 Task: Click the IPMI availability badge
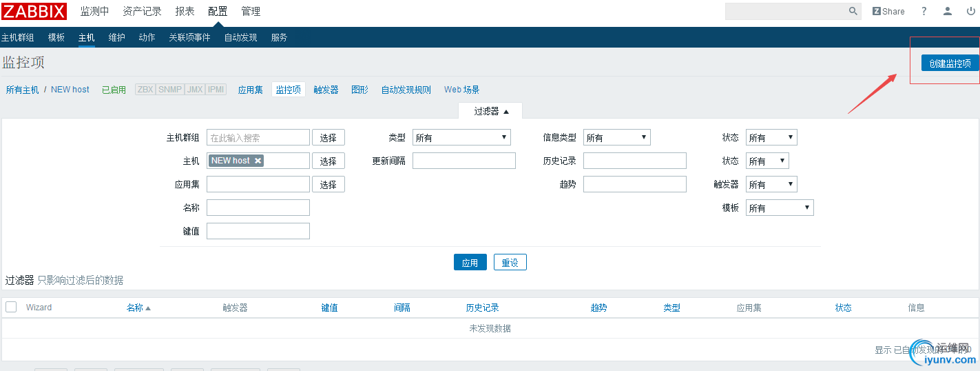pyautogui.click(x=216, y=90)
